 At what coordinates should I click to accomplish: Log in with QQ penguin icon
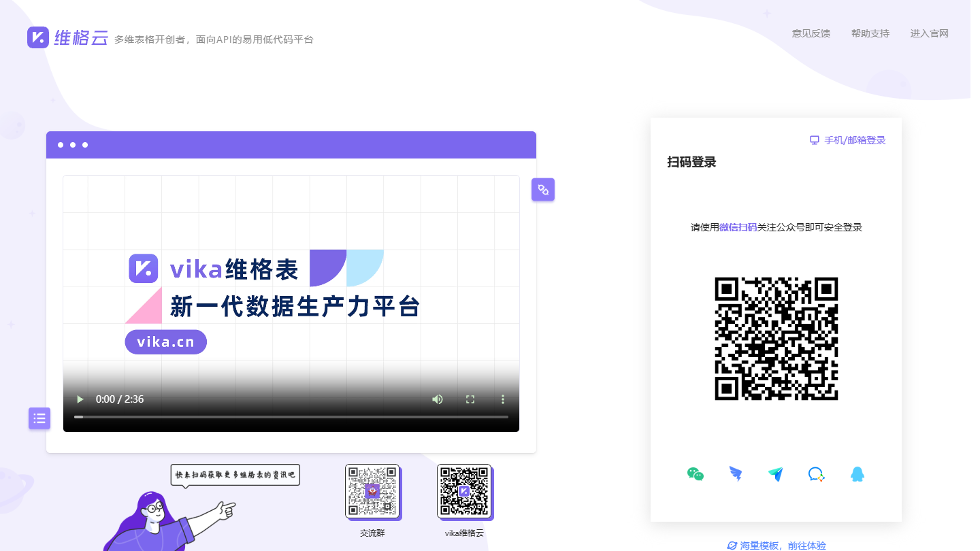pos(857,474)
